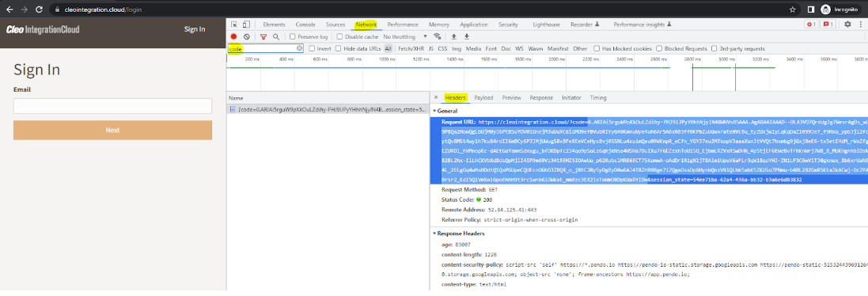Check Blocked Requests
Viewport: 868px width, 296px height.
point(660,49)
